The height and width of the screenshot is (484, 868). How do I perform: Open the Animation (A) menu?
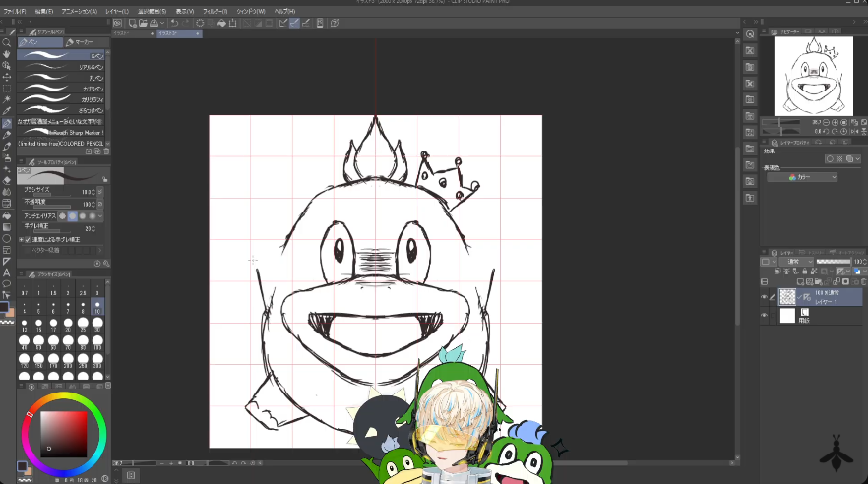point(79,11)
